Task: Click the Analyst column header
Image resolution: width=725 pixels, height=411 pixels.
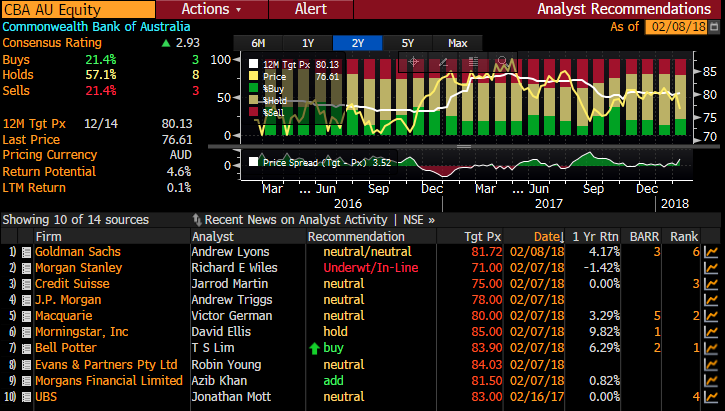Action: tap(213, 237)
